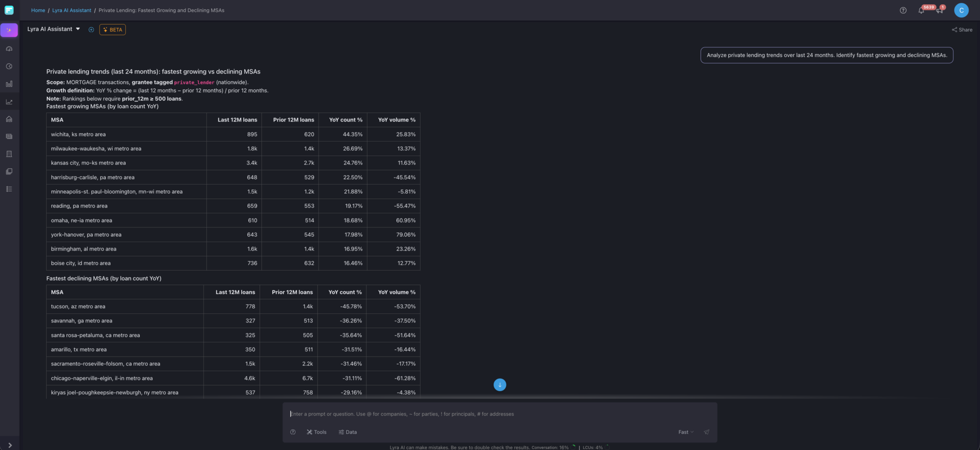The height and width of the screenshot is (450, 980).
Task: Click the Lyra AI Assistant breadcrumb link
Action: 71,10
